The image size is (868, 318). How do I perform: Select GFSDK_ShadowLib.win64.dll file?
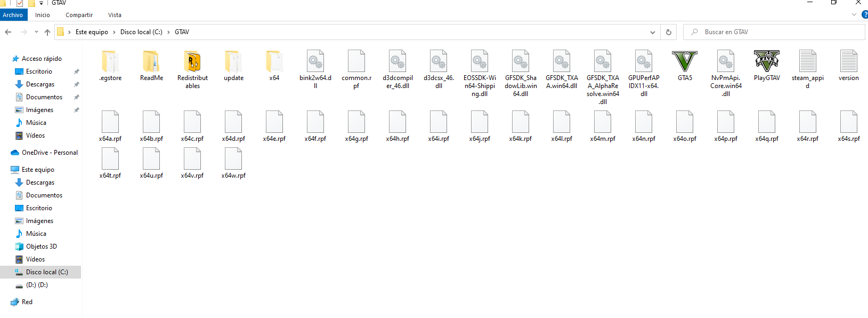[521, 74]
